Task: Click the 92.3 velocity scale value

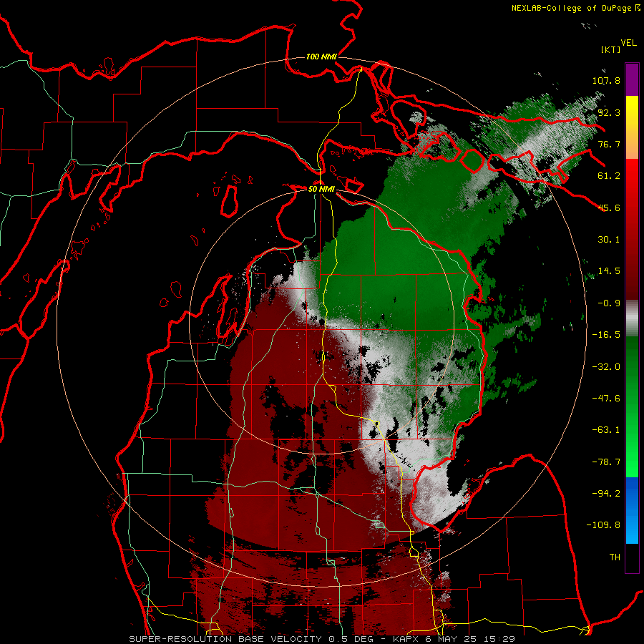Action: 609,112
